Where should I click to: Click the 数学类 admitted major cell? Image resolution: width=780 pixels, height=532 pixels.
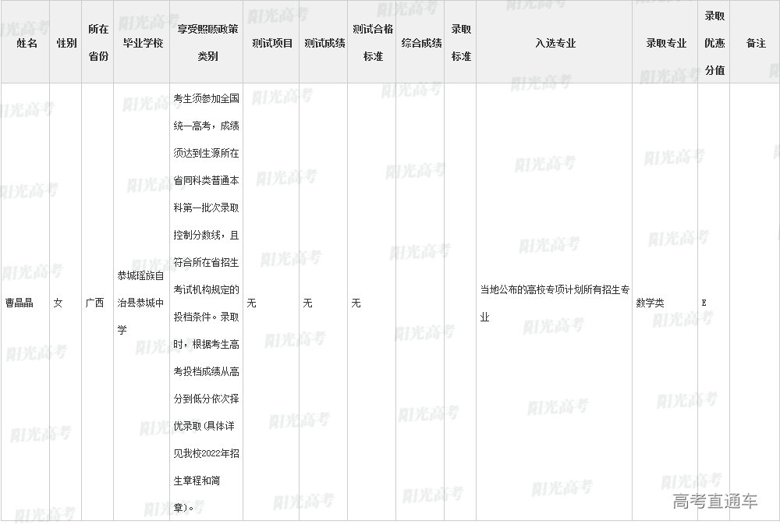point(651,303)
